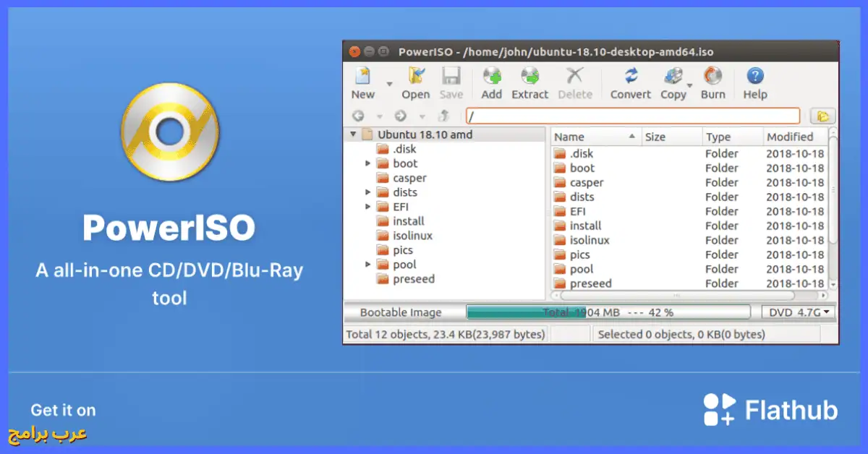The image size is (868, 454).
Task: Open the dropdown arrow next to New
Action: pos(389,84)
